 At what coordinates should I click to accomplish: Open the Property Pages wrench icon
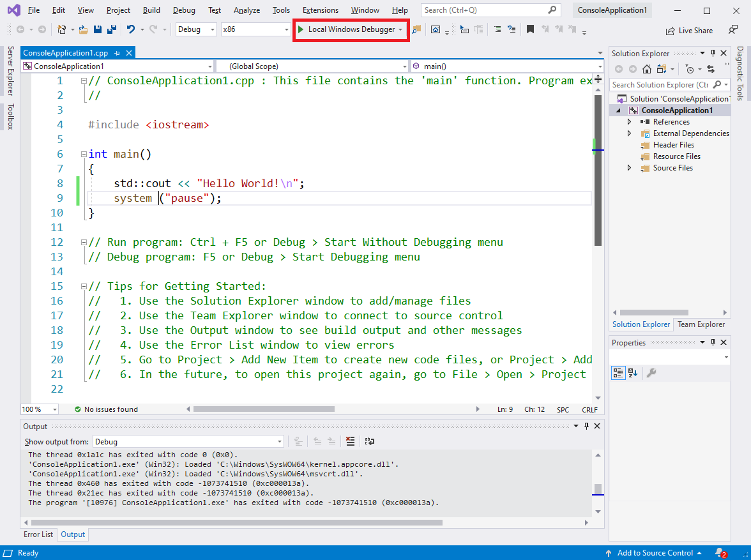[x=651, y=373]
